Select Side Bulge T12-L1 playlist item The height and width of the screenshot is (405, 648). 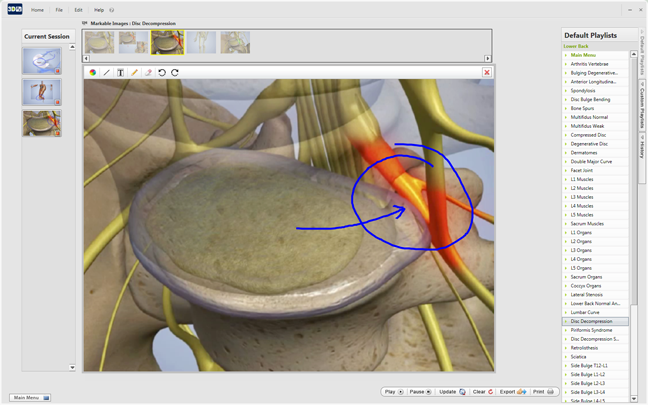pos(596,366)
